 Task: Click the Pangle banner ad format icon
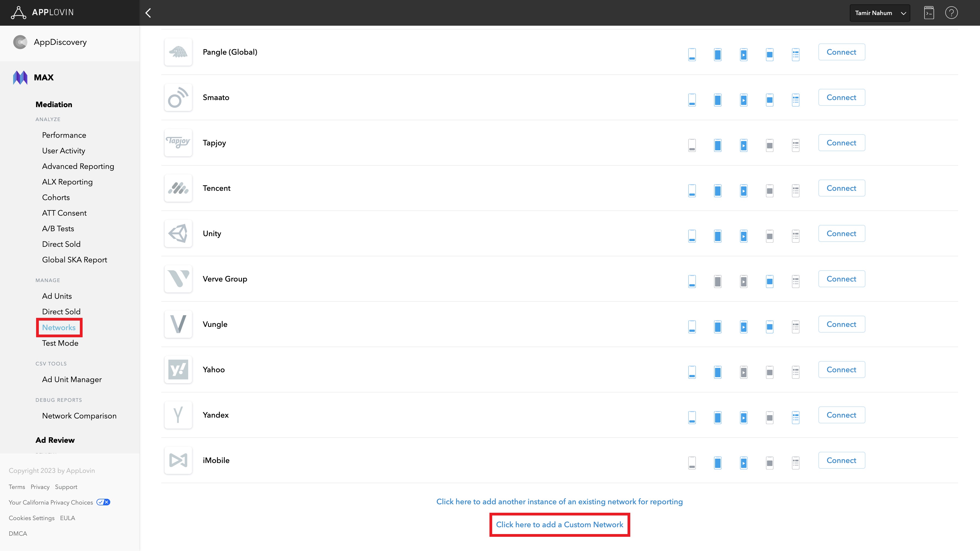(x=692, y=54)
